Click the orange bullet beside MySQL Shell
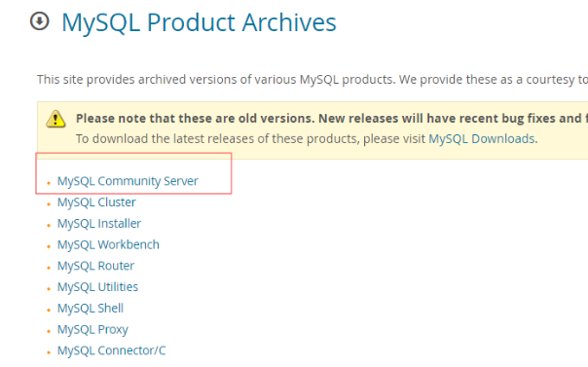This screenshot has height=367, width=588. point(49,310)
